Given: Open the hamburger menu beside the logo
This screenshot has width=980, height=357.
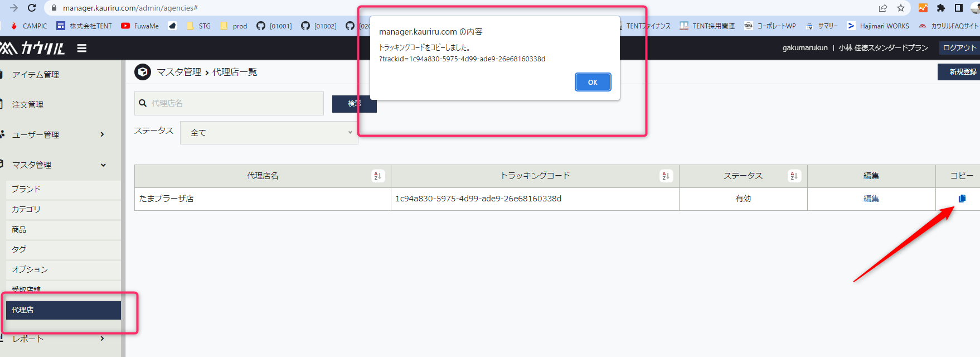Looking at the screenshot, I should click(82, 49).
